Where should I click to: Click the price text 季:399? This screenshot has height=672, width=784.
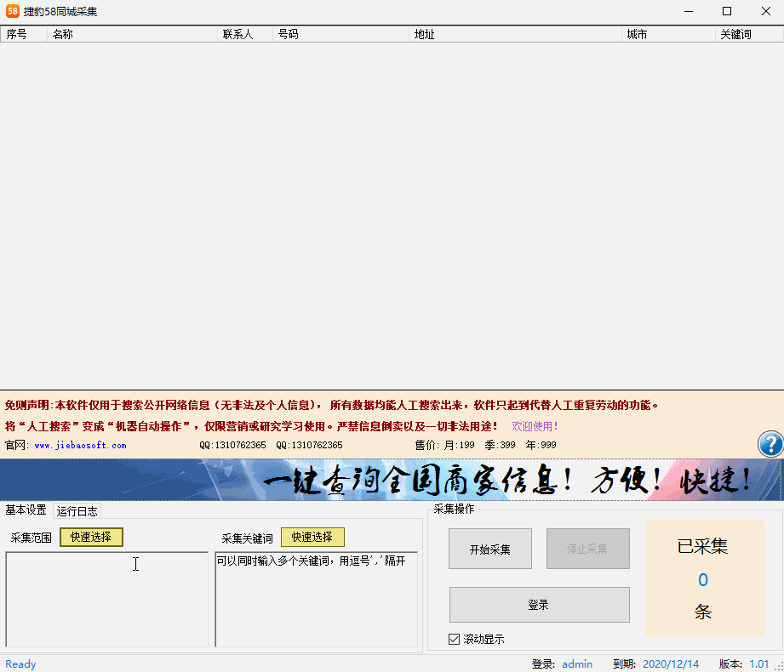coord(500,445)
